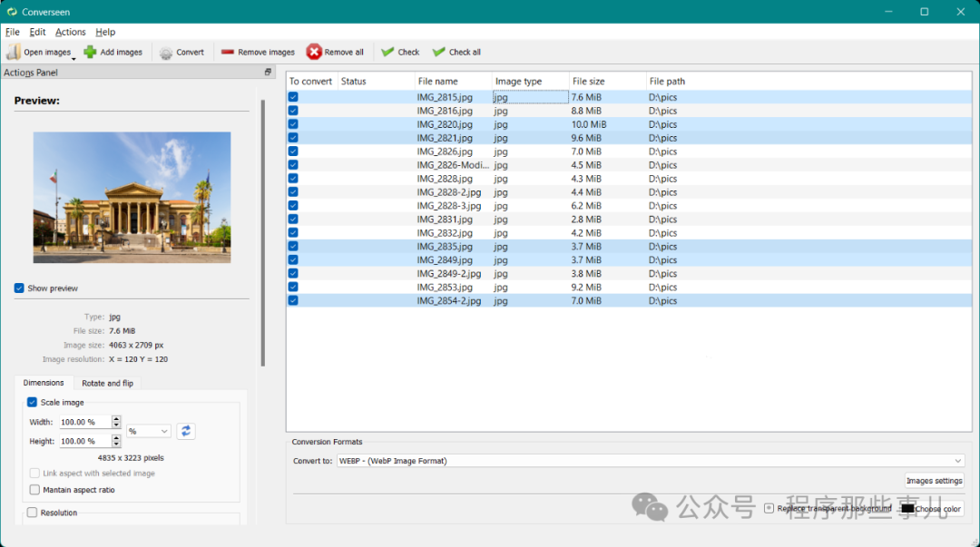Uncheck IMG_2853.jpg conversion checkbox
Image resolution: width=980 pixels, height=547 pixels.
(x=293, y=287)
